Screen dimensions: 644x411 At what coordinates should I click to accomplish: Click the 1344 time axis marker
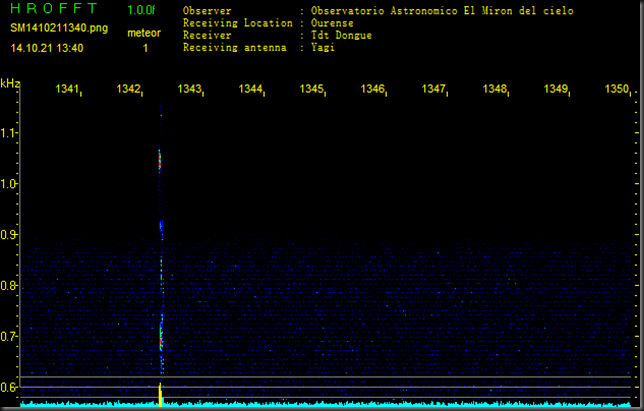[251, 89]
